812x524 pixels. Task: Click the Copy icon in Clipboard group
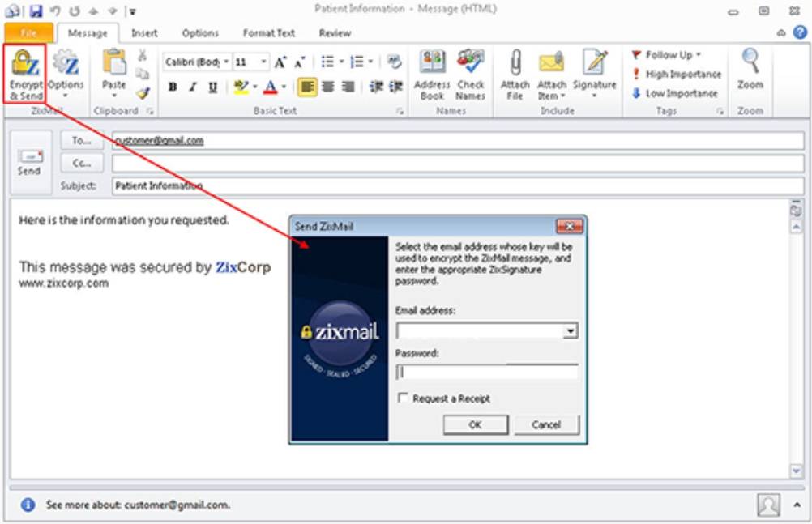pos(143,74)
